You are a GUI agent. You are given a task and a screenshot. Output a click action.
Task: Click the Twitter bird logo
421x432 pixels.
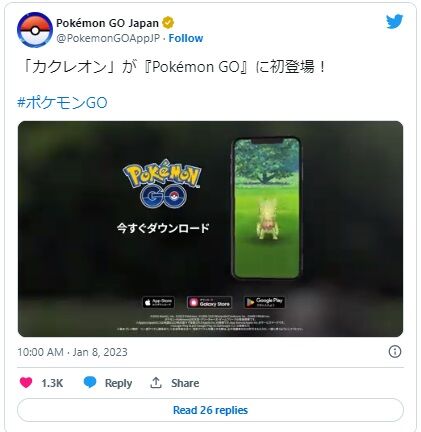click(395, 22)
